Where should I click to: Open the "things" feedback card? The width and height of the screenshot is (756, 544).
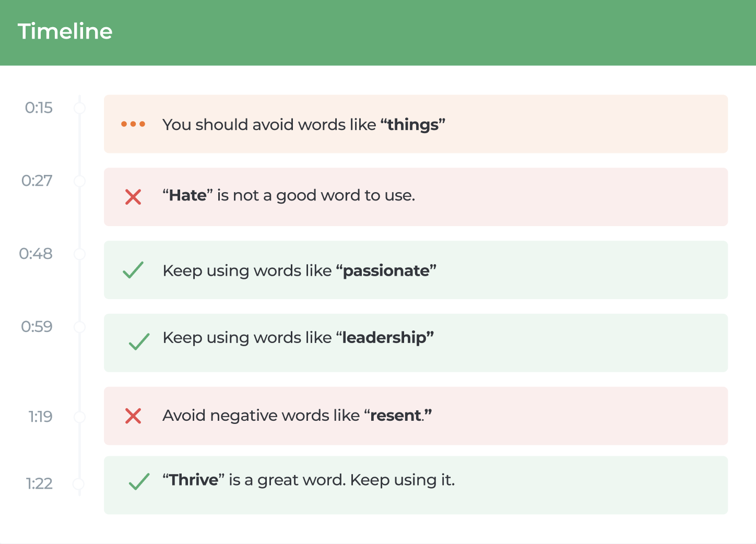tap(416, 124)
